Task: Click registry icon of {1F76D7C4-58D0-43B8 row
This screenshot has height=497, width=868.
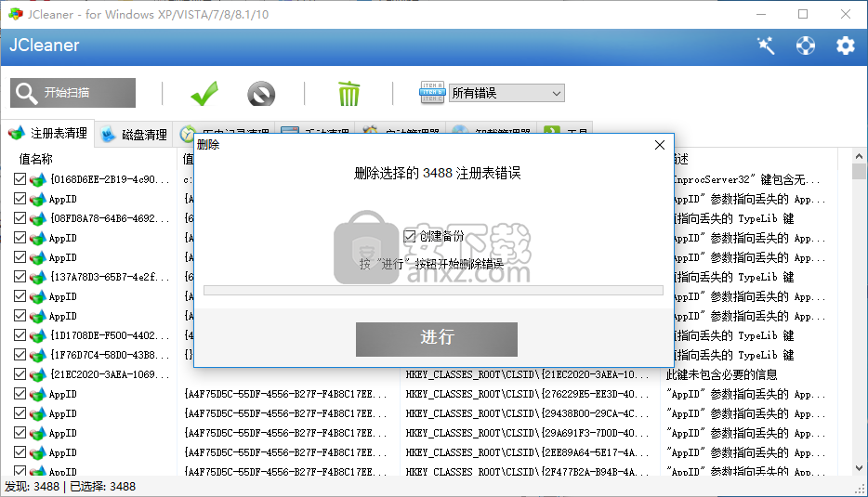Action: click(x=38, y=355)
